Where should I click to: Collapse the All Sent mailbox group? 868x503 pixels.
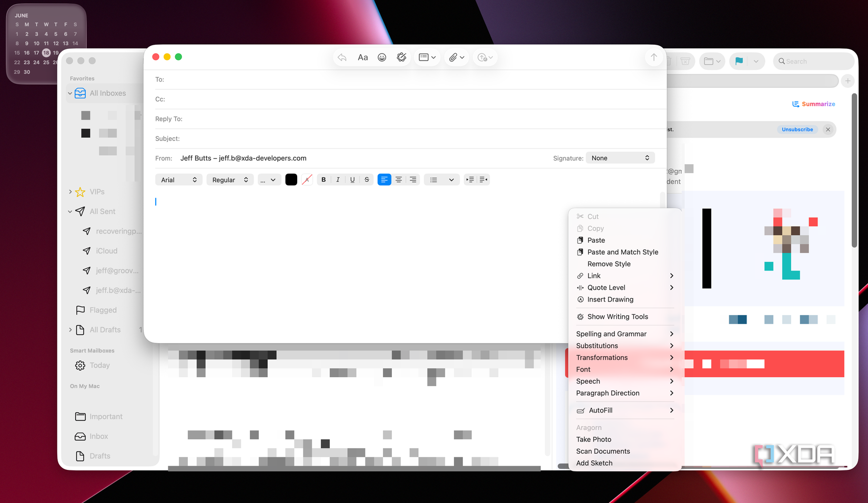70,211
